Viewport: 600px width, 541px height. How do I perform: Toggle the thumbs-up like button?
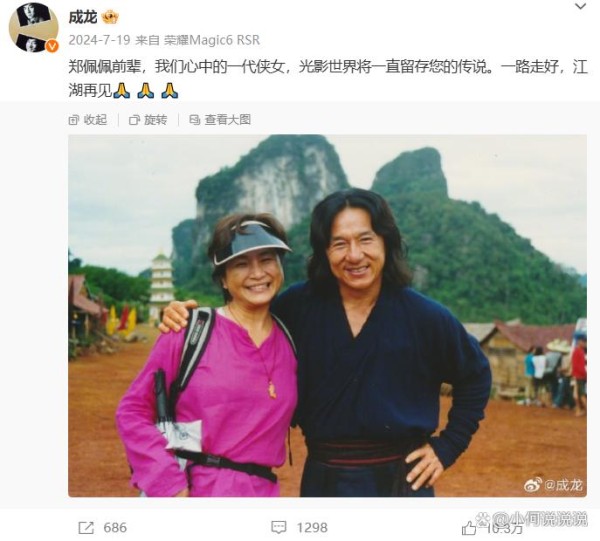tap(469, 528)
